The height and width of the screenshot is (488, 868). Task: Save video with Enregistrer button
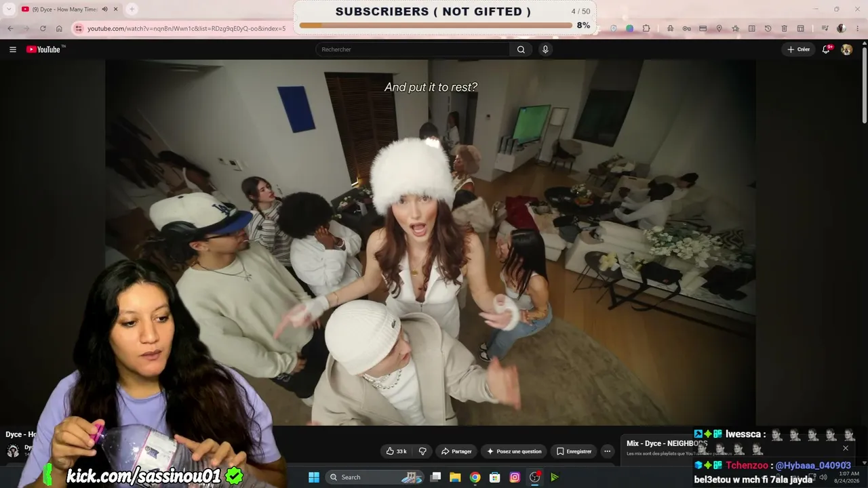[x=574, y=451]
